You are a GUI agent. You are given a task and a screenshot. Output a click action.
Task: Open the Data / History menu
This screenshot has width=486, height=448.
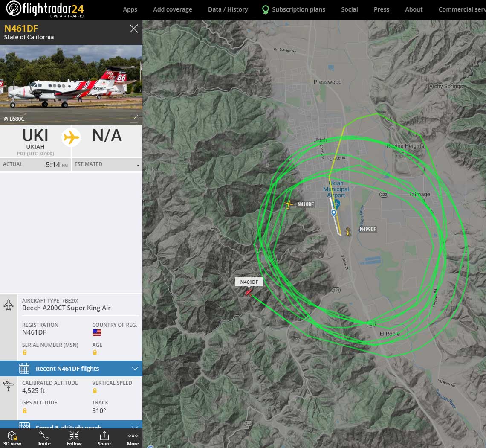pyautogui.click(x=228, y=9)
